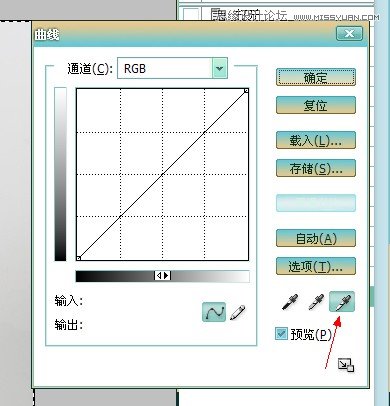Viewport: 390px width, 406px height.
Task: Select the white point eyedropper
Action: tap(342, 302)
